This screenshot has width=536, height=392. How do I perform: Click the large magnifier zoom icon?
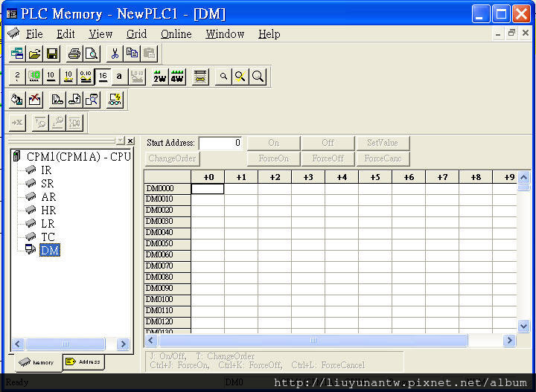[258, 77]
